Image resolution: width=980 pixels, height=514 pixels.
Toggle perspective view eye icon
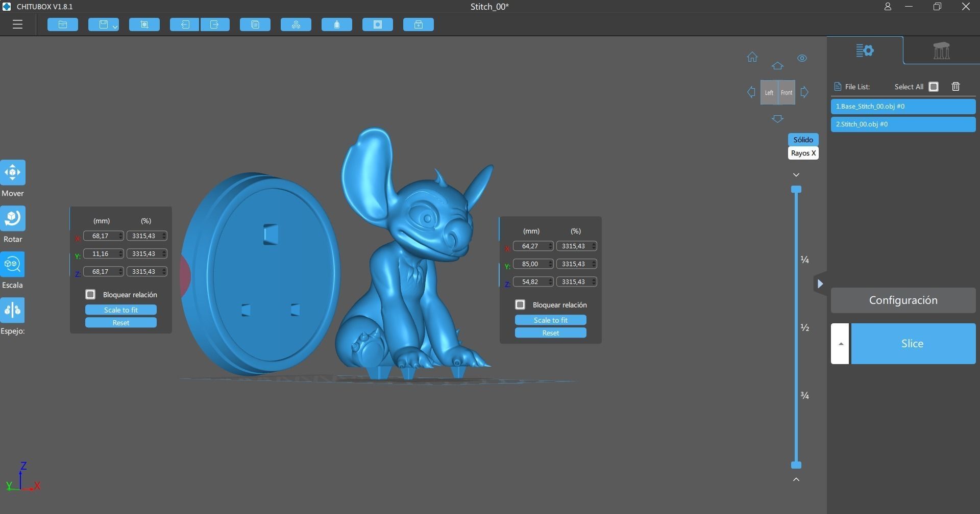[802, 58]
